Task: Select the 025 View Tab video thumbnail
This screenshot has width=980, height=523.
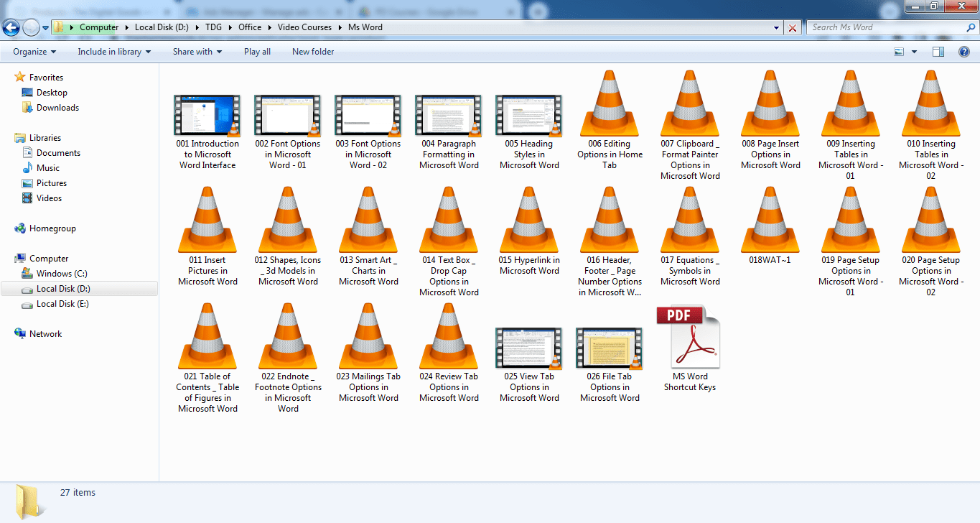Action: [x=529, y=348]
